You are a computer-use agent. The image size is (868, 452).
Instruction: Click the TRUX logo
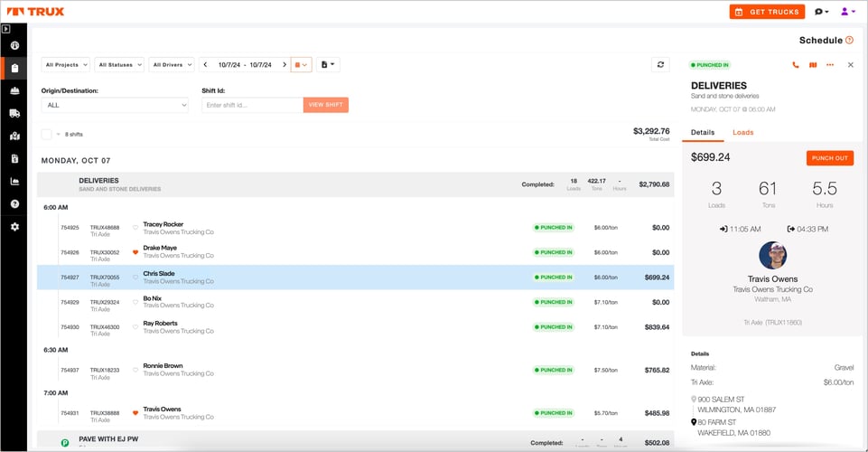pos(35,12)
